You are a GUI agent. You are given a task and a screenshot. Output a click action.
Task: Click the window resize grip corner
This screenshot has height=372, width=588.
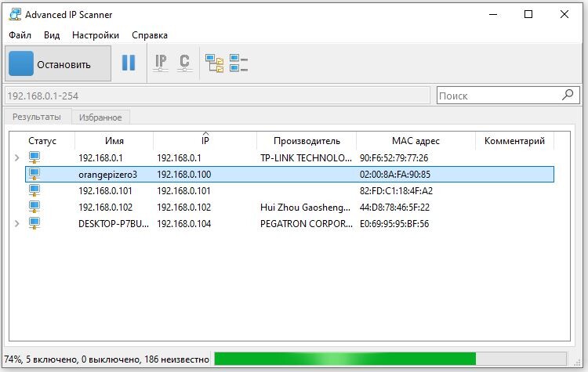pos(578,363)
